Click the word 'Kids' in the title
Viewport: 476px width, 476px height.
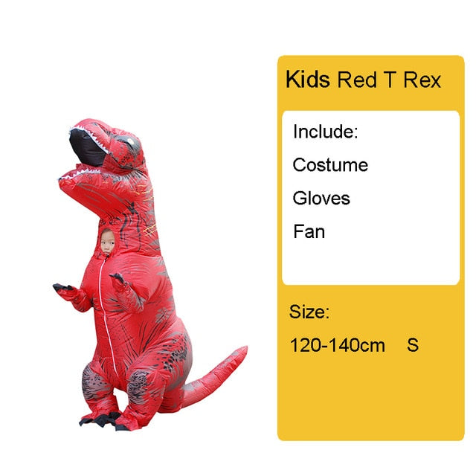coord(307,80)
